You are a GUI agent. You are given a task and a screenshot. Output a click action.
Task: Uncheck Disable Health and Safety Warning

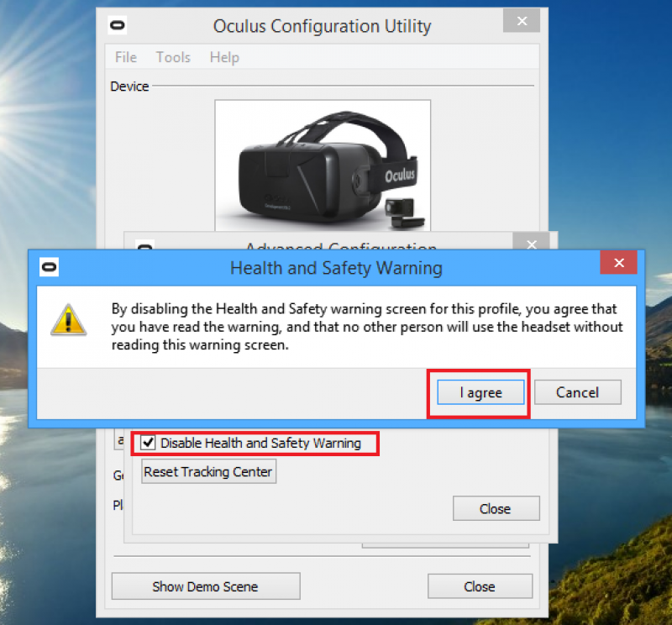coord(148,443)
